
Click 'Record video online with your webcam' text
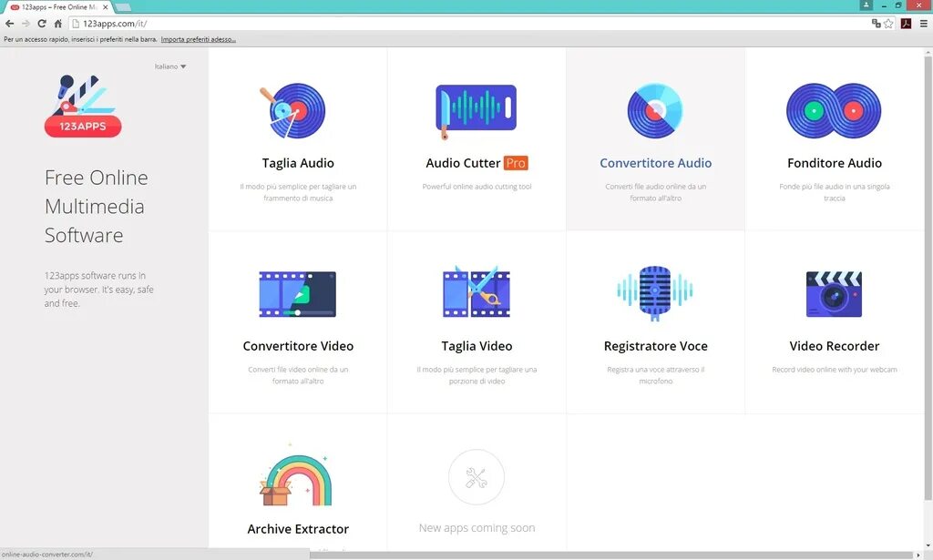pyautogui.click(x=835, y=370)
